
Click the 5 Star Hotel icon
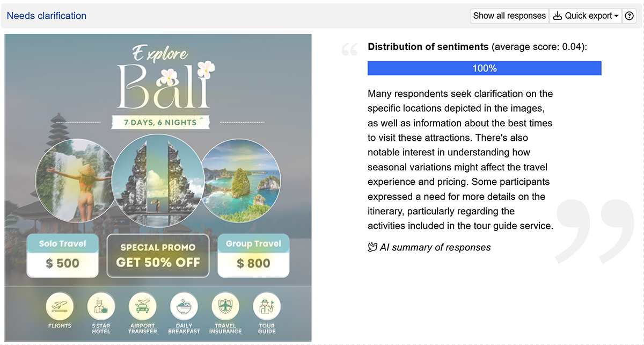click(x=101, y=307)
